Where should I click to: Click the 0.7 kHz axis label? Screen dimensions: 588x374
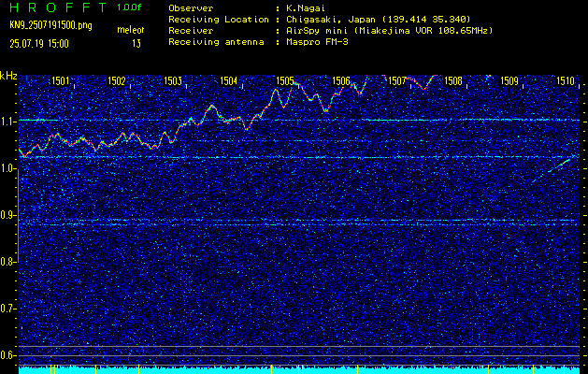click(7, 309)
